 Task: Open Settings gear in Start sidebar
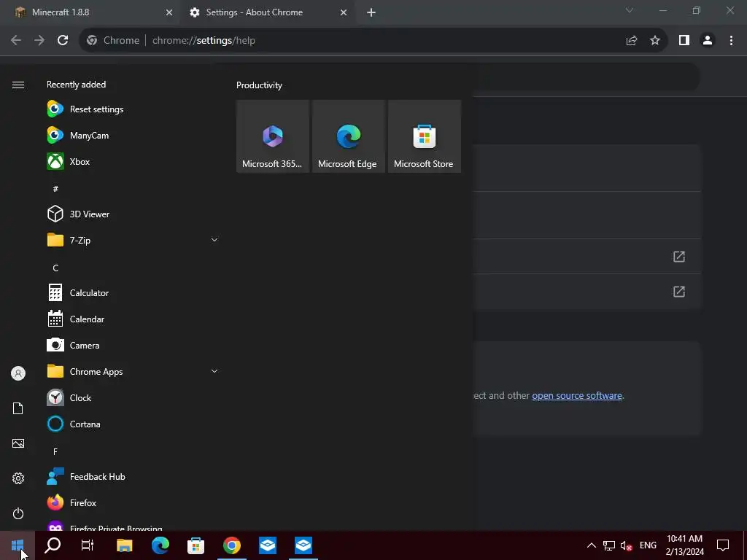pyautogui.click(x=18, y=478)
